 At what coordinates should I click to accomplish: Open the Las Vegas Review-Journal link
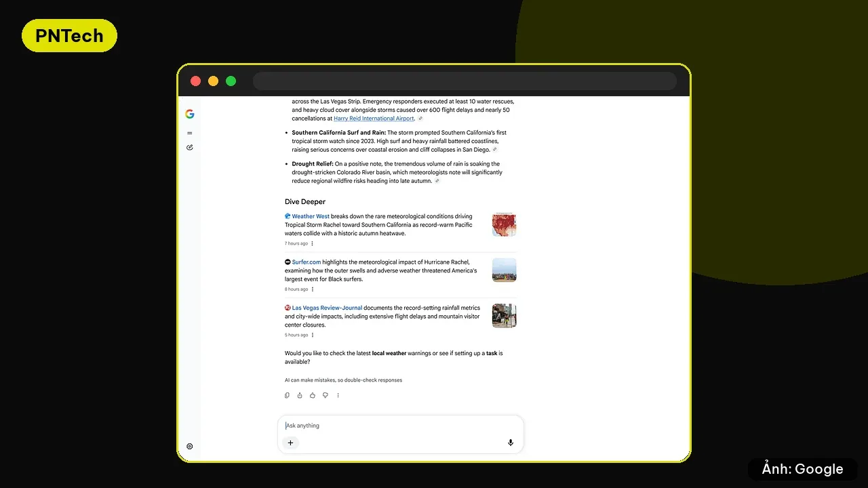coord(327,308)
